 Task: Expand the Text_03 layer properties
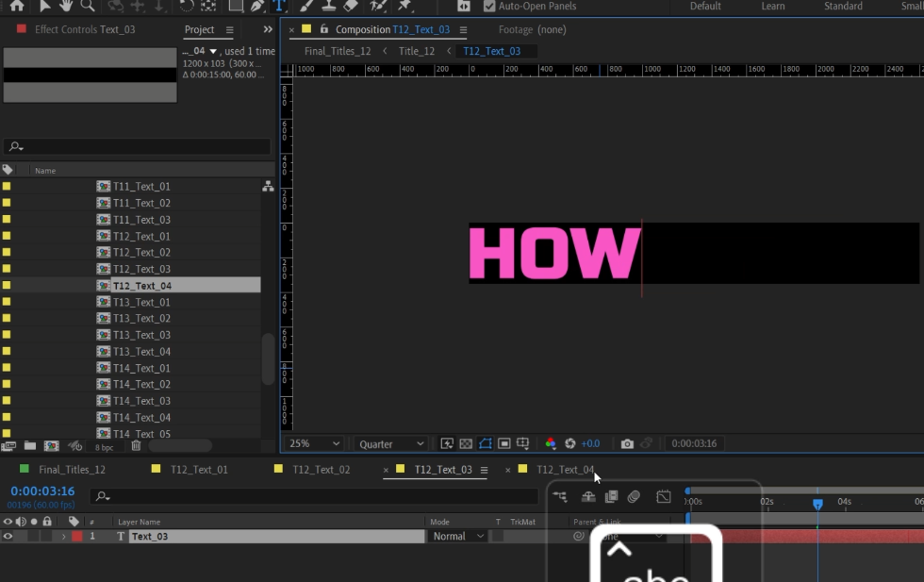click(64, 537)
